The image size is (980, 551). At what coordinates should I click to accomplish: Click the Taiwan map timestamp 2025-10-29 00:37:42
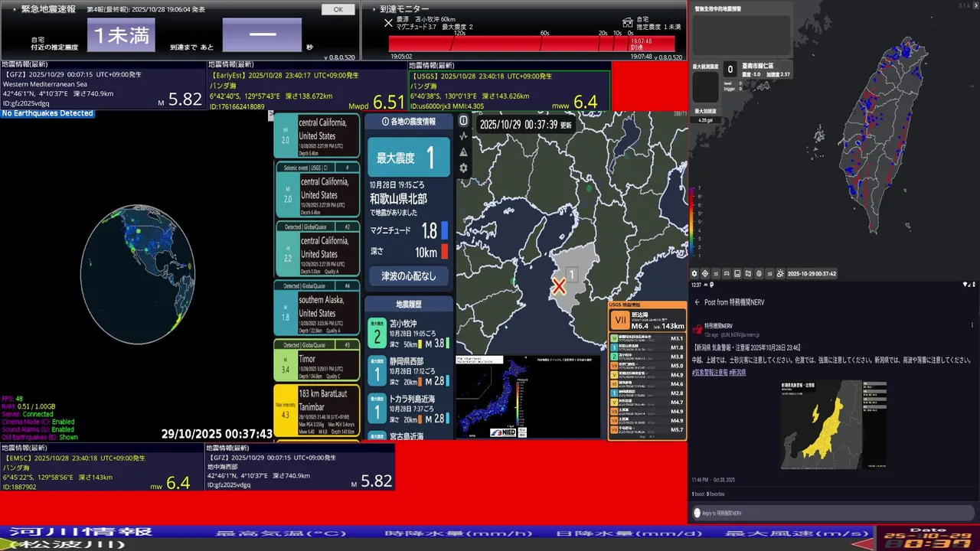click(812, 273)
